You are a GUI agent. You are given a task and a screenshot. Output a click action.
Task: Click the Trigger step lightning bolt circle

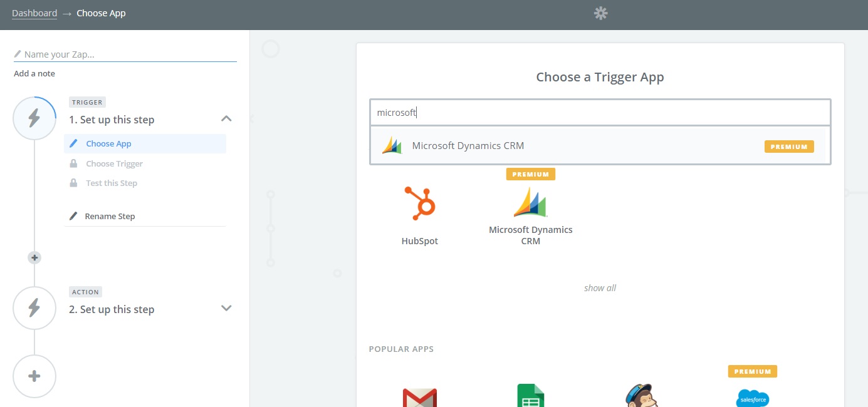(34, 118)
